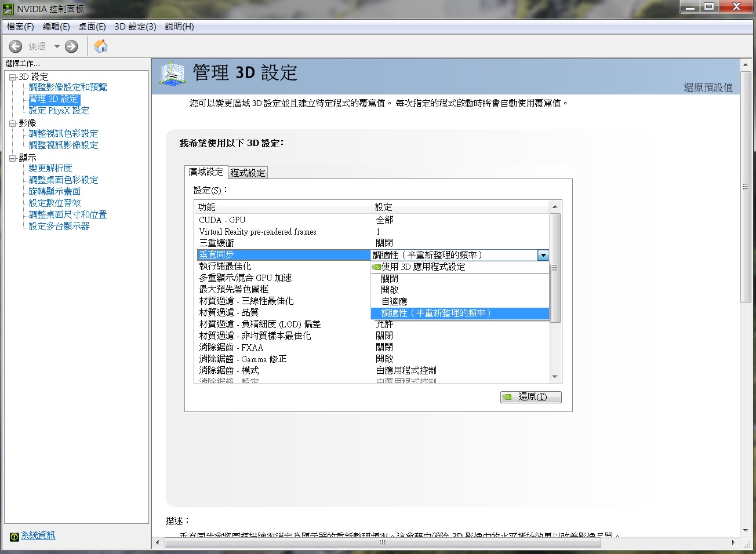Click main panel scroll-left arrow
756x554 pixels.
tap(158, 543)
